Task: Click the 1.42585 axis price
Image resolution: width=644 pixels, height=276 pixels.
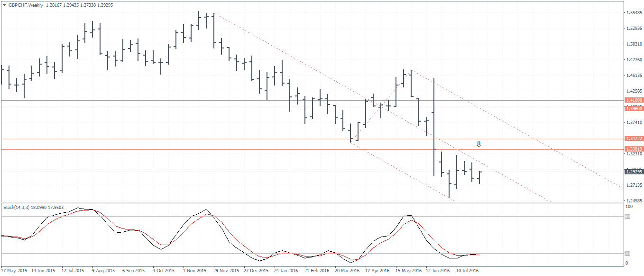Action: 634,91
